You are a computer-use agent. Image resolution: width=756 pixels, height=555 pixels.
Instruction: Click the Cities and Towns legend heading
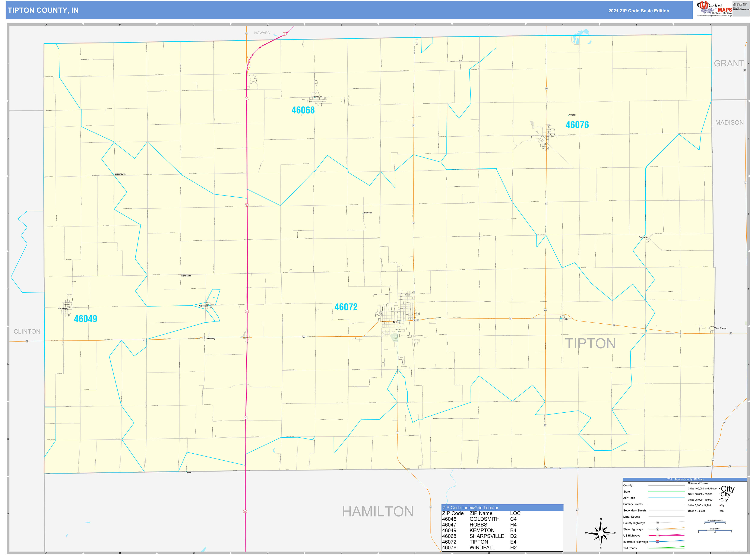coord(698,483)
